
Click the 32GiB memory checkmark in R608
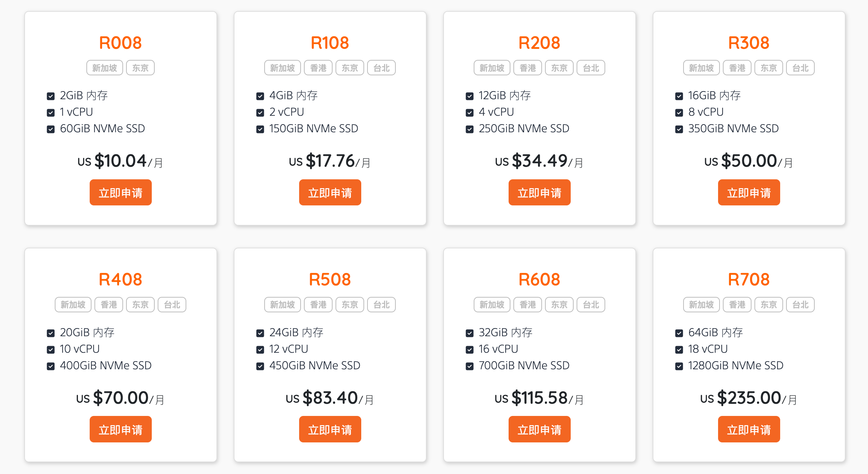[470, 333]
